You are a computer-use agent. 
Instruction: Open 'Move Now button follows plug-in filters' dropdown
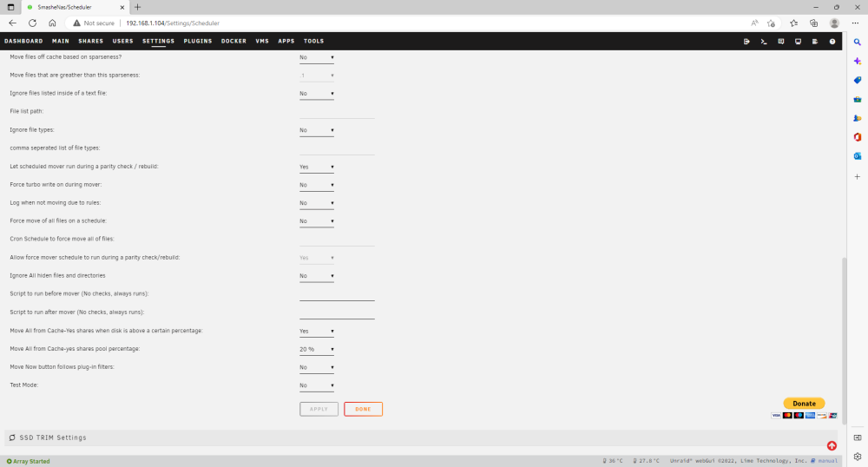tap(317, 367)
